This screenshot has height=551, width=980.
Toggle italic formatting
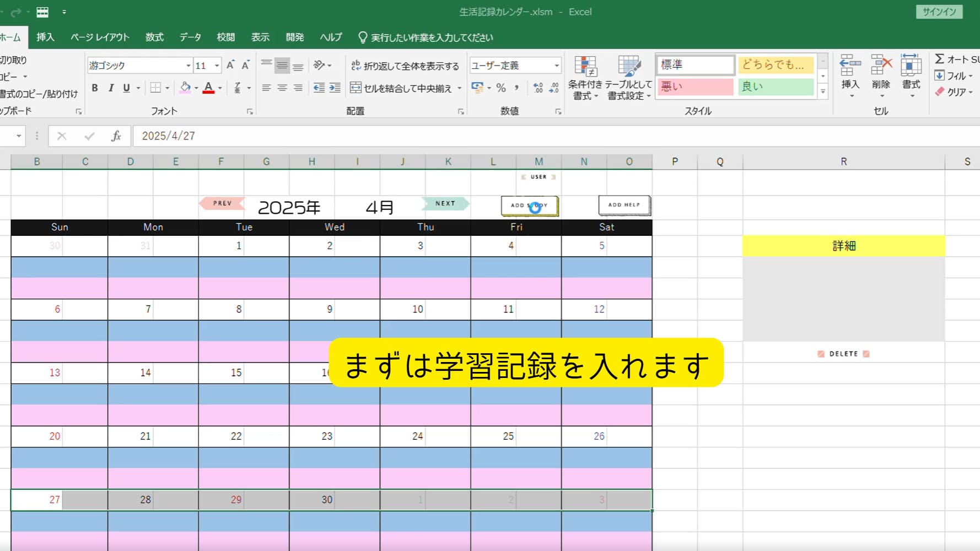click(111, 88)
